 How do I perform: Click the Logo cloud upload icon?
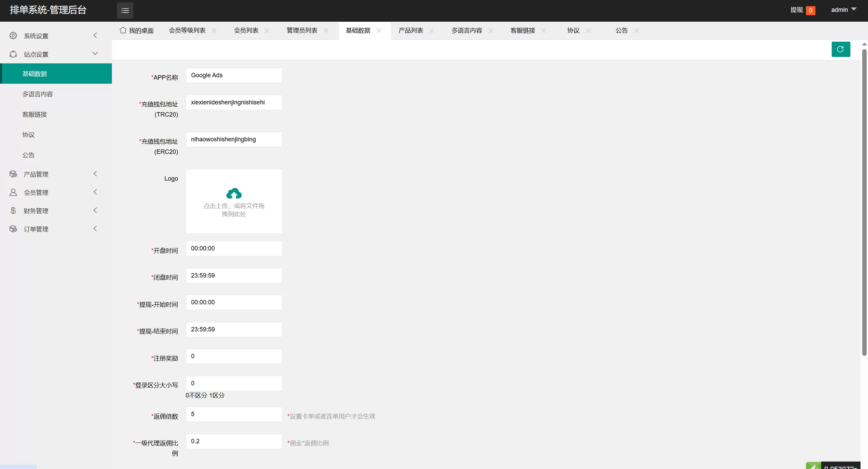coord(234,193)
